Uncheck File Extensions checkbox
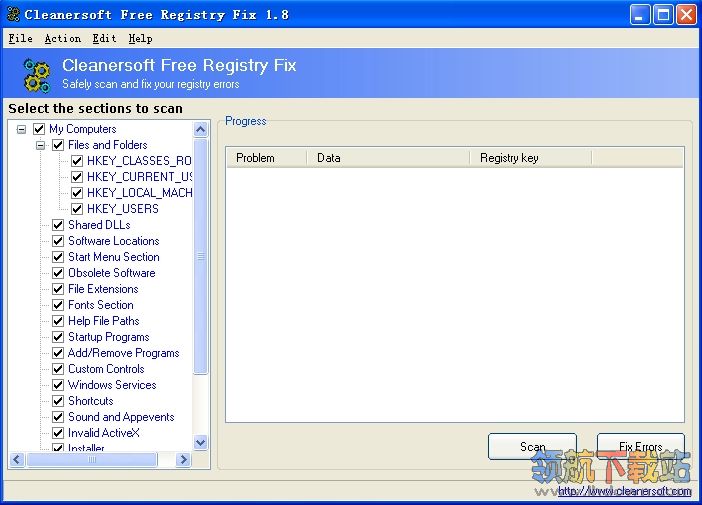This screenshot has width=702, height=505. [58, 289]
